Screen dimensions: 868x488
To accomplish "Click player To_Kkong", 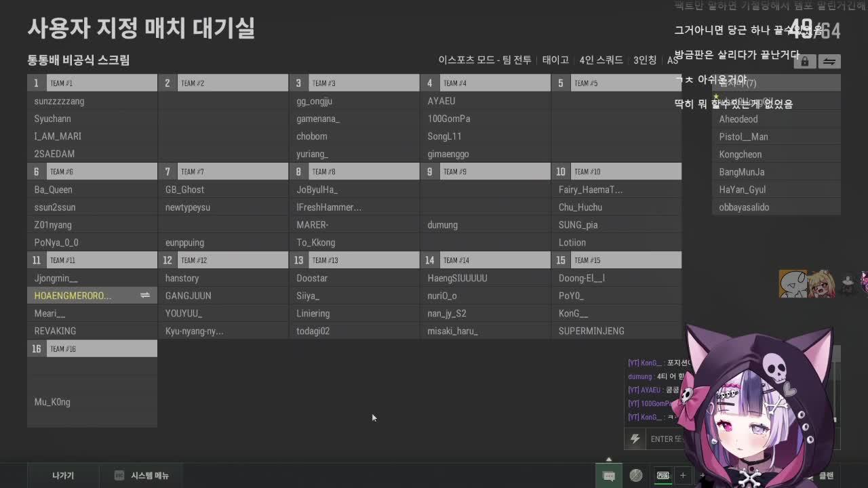I will [x=315, y=243].
